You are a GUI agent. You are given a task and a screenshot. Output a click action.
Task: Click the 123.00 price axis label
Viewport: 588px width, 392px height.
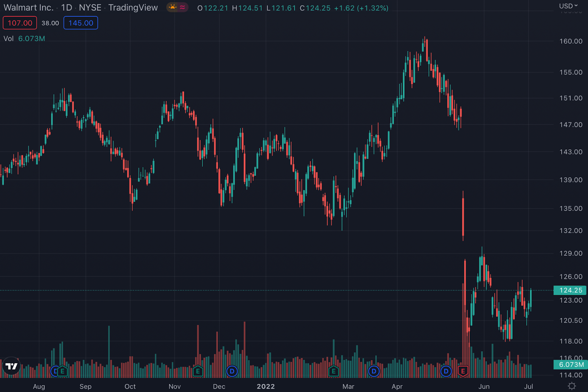coord(571,300)
